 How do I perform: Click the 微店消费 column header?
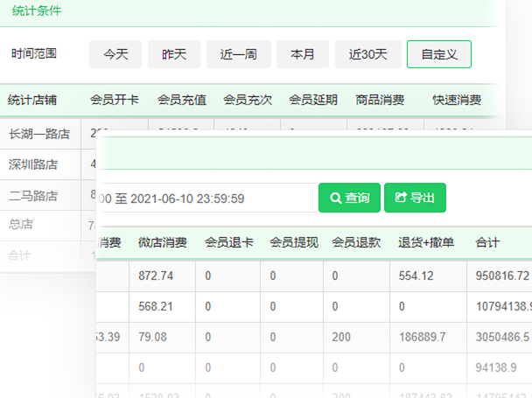click(x=162, y=242)
